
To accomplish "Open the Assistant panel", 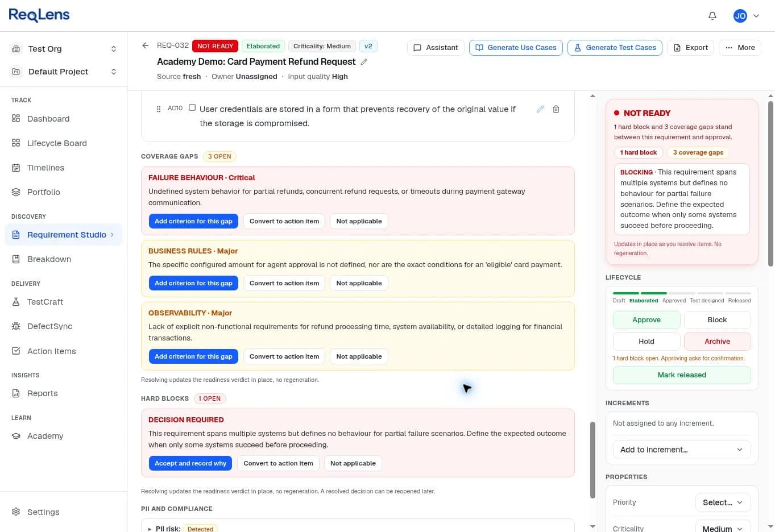I will (x=436, y=48).
